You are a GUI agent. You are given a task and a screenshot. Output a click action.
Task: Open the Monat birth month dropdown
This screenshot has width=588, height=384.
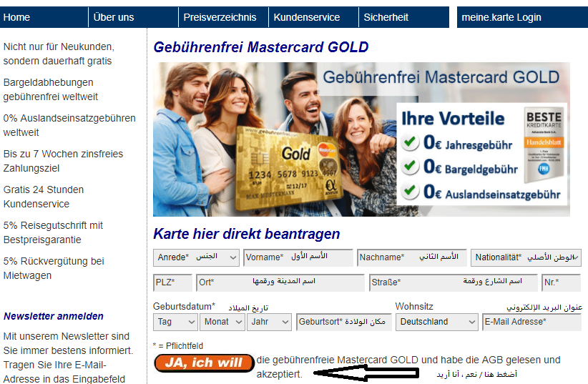tap(222, 322)
